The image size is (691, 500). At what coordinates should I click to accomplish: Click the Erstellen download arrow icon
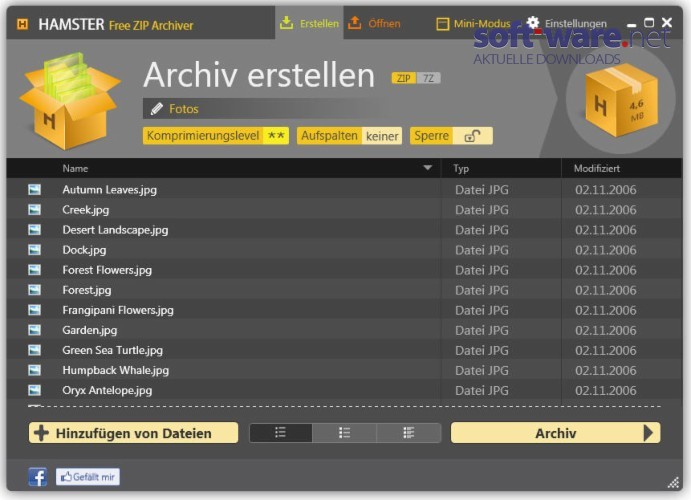click(286, 22)
